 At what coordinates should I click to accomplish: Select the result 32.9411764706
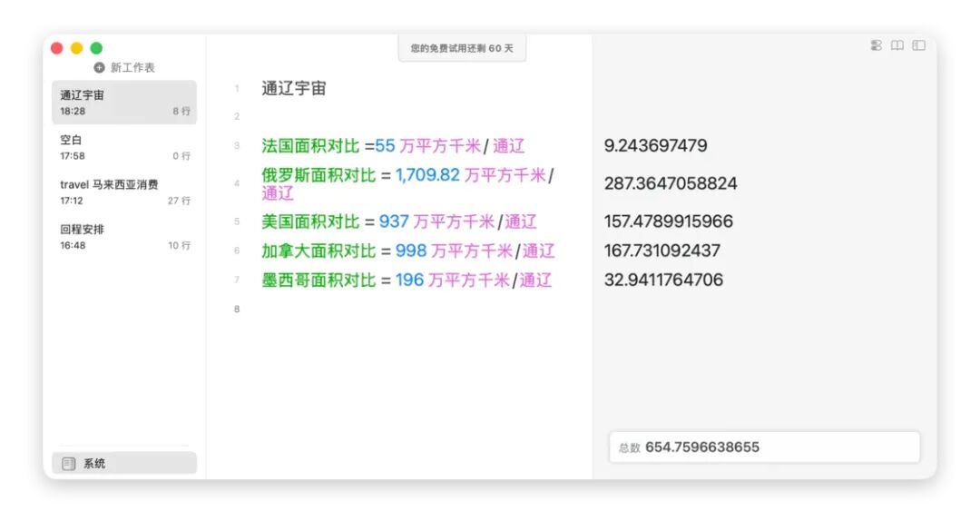point(663,280)
